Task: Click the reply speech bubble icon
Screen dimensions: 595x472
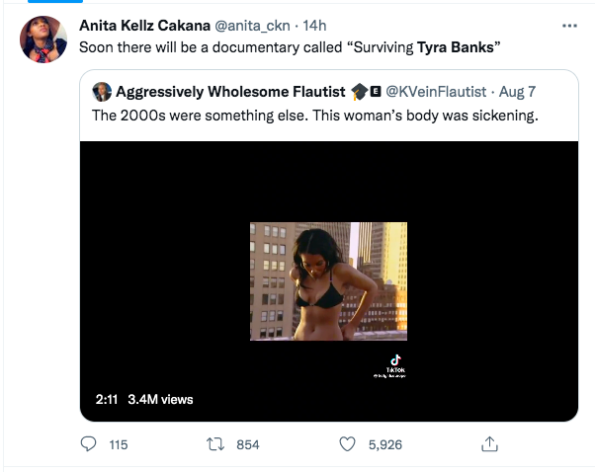Action: pyautogui.click(x=88, y=444)
